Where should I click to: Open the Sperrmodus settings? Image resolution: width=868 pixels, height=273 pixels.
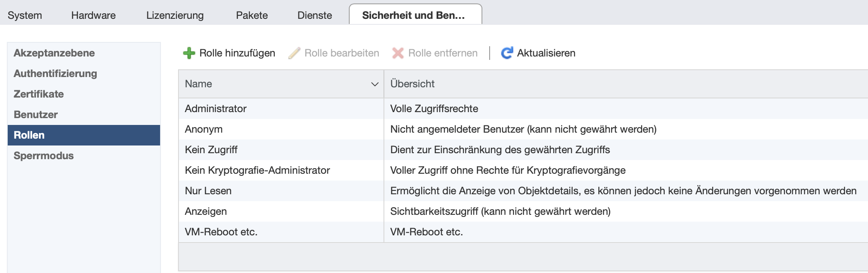tap(44, 156)
